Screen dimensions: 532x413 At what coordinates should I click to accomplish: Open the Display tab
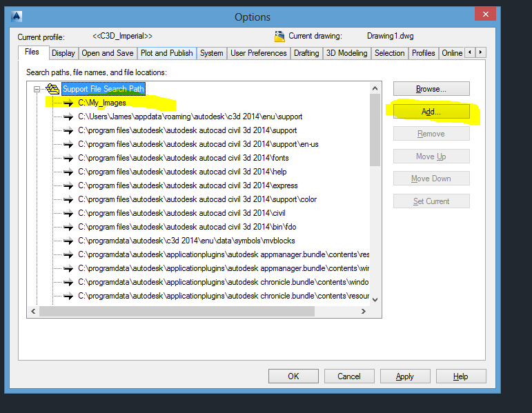63,53
